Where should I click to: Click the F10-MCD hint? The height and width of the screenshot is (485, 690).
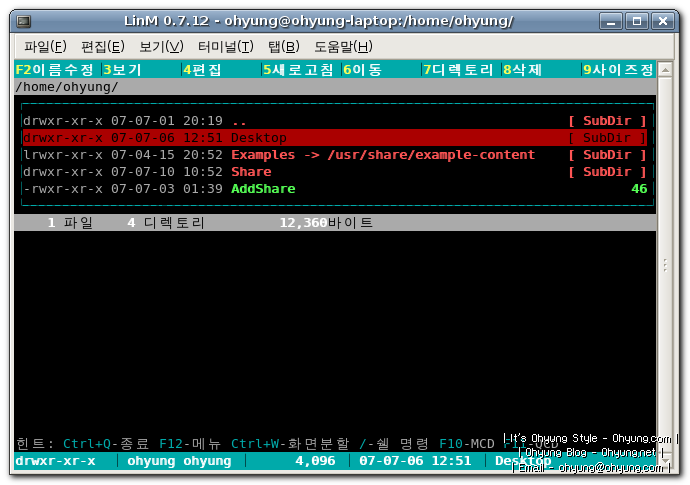coord(467,444)
